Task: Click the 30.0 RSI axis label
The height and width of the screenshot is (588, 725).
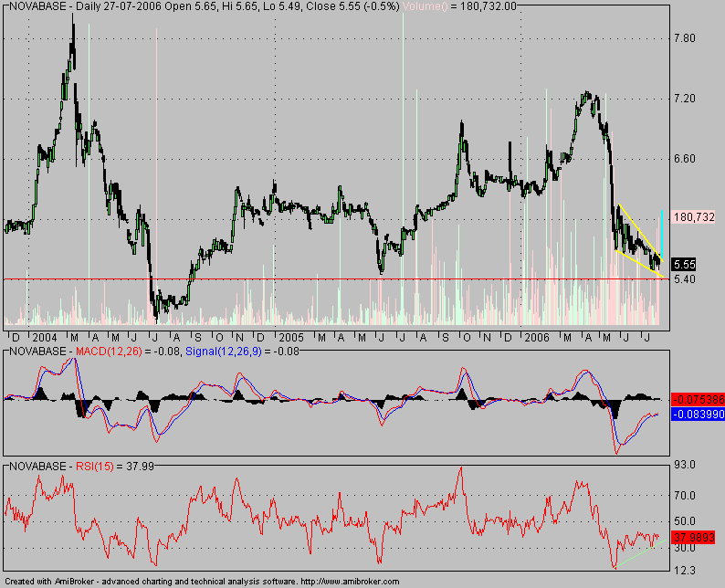Action: [685, 548]
